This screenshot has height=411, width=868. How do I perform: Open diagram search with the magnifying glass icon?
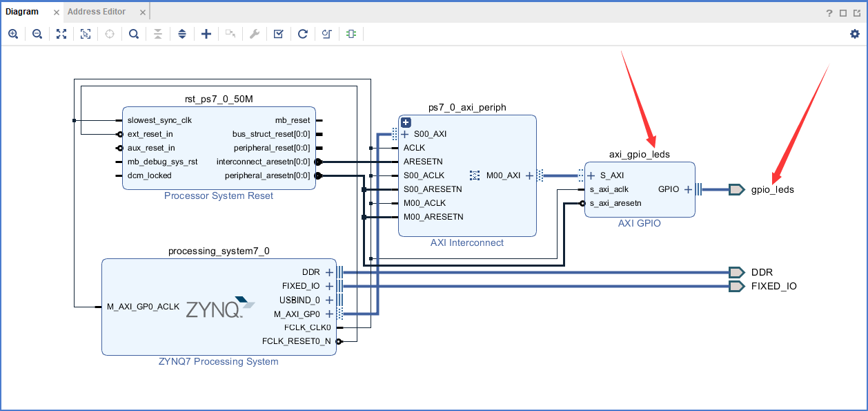pos(134,34)
